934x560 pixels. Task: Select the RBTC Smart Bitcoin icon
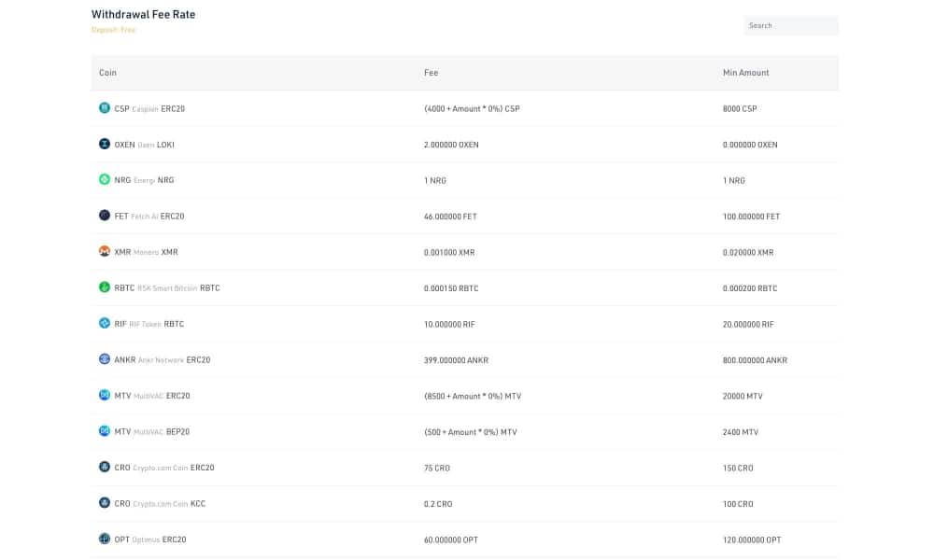[105, 287]
